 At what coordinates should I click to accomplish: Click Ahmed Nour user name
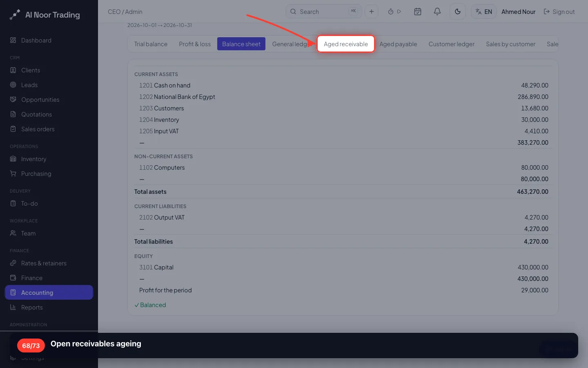point(518,12)
